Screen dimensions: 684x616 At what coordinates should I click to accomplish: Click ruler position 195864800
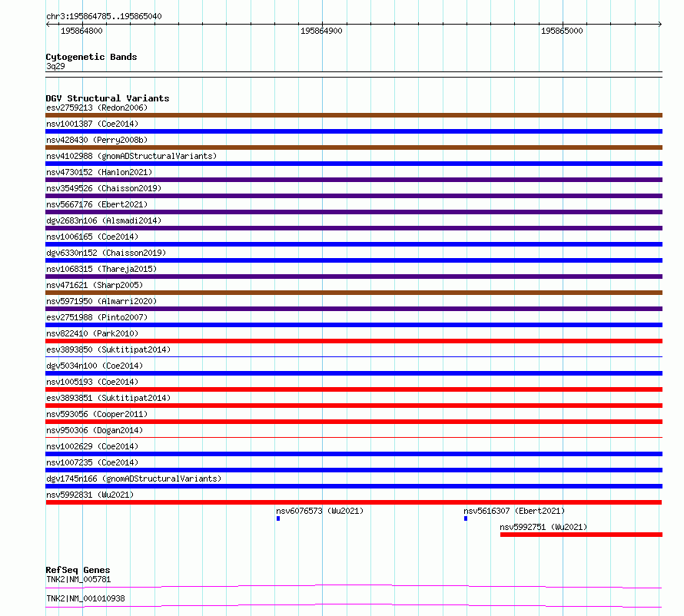coord(81,31)
